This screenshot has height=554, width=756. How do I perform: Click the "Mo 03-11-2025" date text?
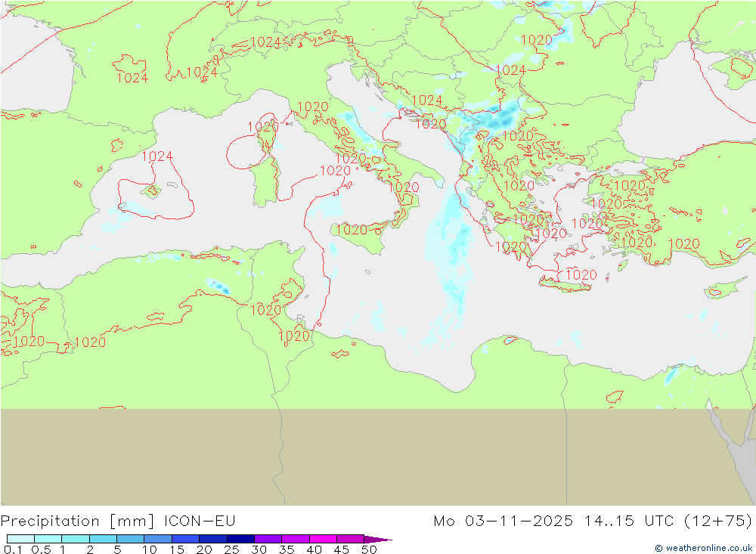[503, 521]
